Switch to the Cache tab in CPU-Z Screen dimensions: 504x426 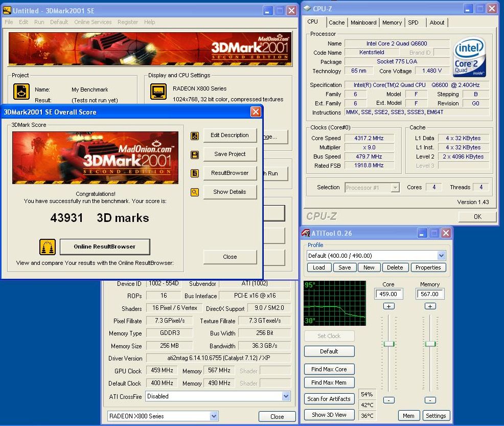click(336, 23)
